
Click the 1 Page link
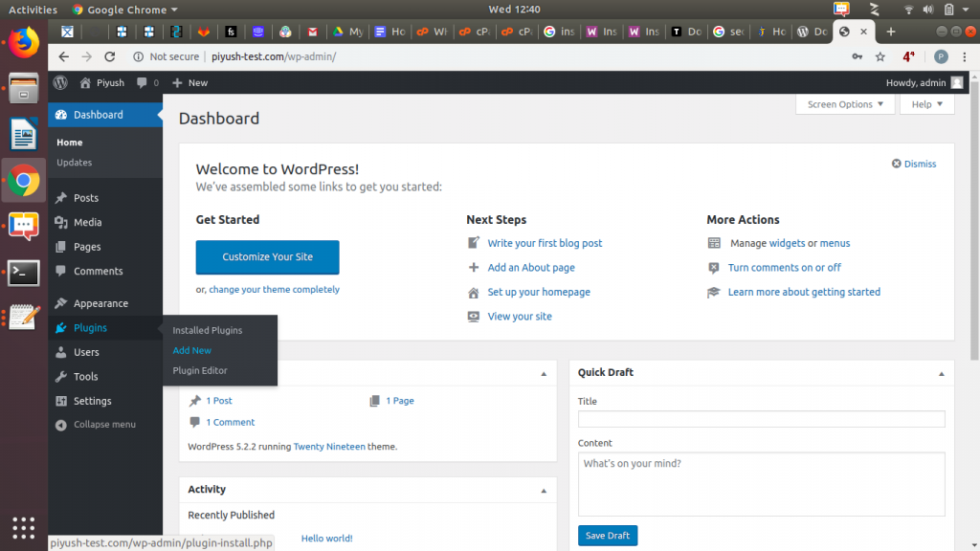click(x=400, y=401)
